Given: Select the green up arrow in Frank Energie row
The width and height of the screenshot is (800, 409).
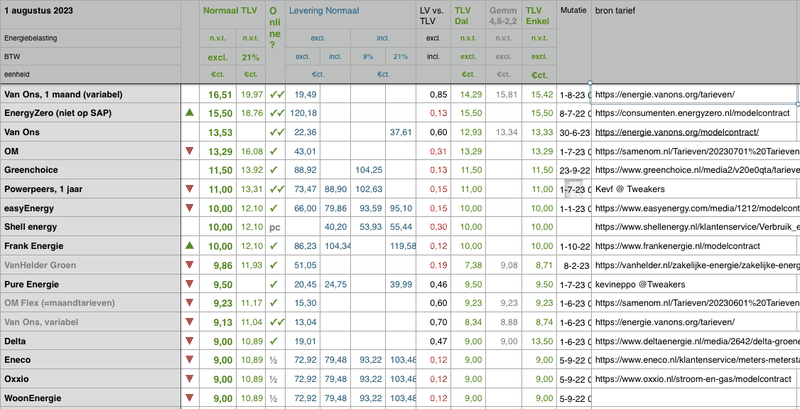Looking at the screenshot, I should (x=190, y=245).
